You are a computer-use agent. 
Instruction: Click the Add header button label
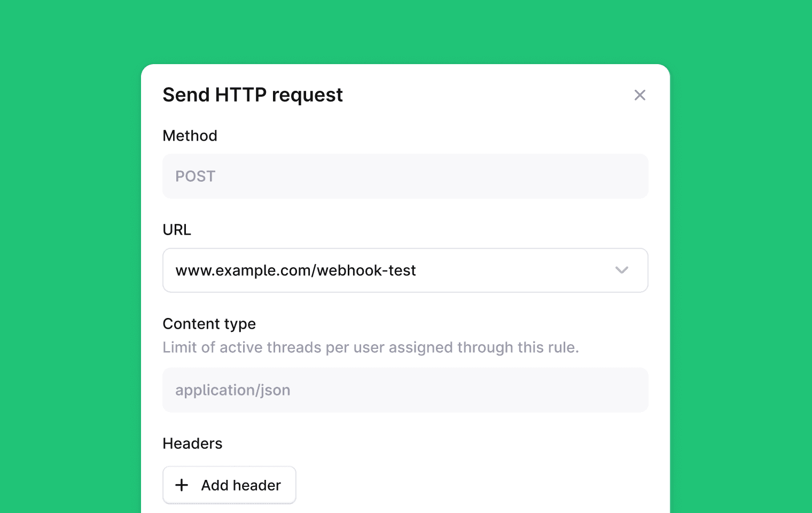(x=241, y=485)
